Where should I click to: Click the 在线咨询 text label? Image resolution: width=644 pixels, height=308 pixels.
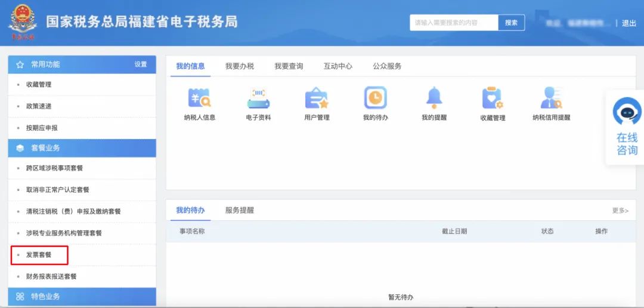tap(627, 143)
